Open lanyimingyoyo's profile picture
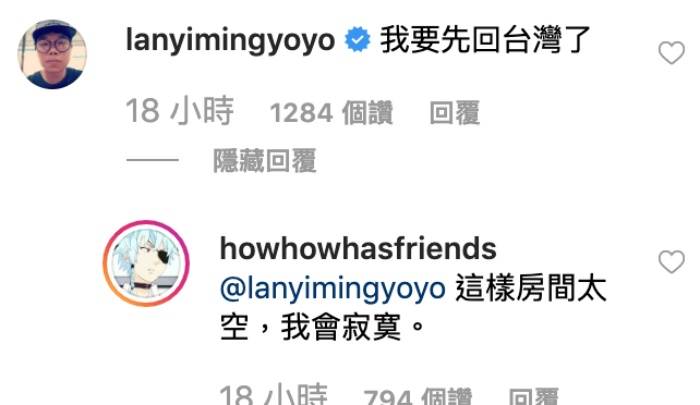The width and height of the screenshot is (700, 405). [52, 54]
